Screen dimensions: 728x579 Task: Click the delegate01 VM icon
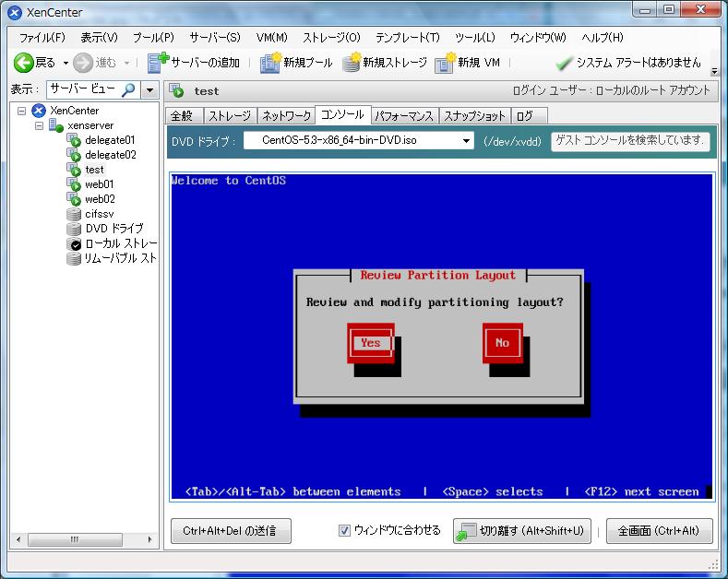74,139
